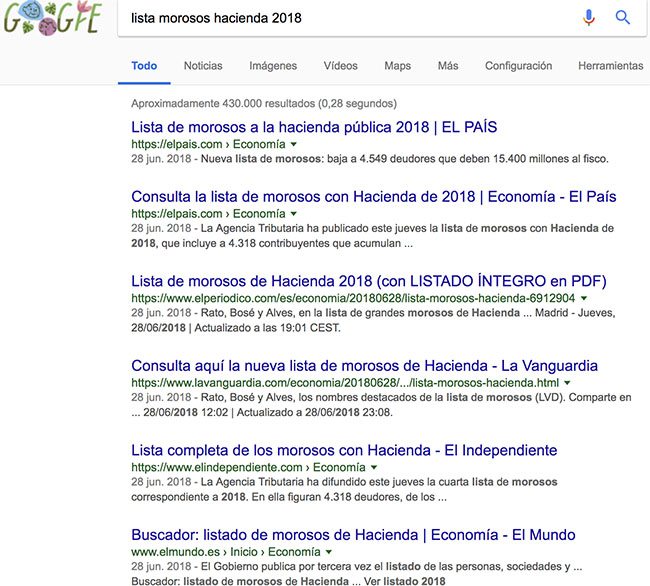Expand the Más menu
Viewport: 650px width, 586px height.
(x=448, y=66)
